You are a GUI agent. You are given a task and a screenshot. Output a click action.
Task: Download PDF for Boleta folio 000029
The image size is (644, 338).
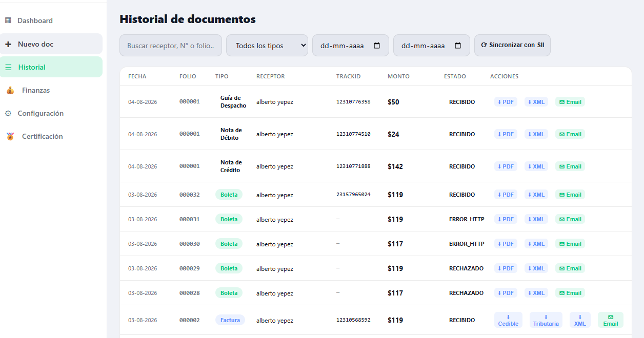[x=506, y=268]
